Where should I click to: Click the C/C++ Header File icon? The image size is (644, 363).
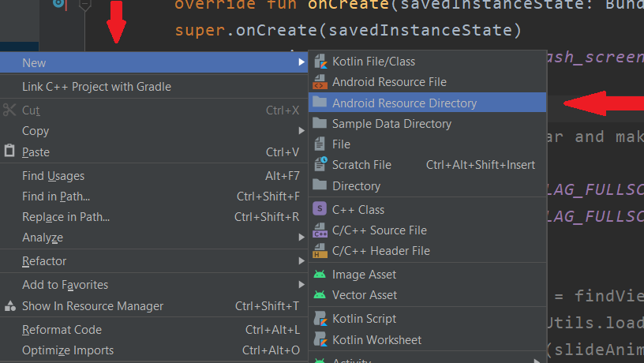[x=320, y=251]
